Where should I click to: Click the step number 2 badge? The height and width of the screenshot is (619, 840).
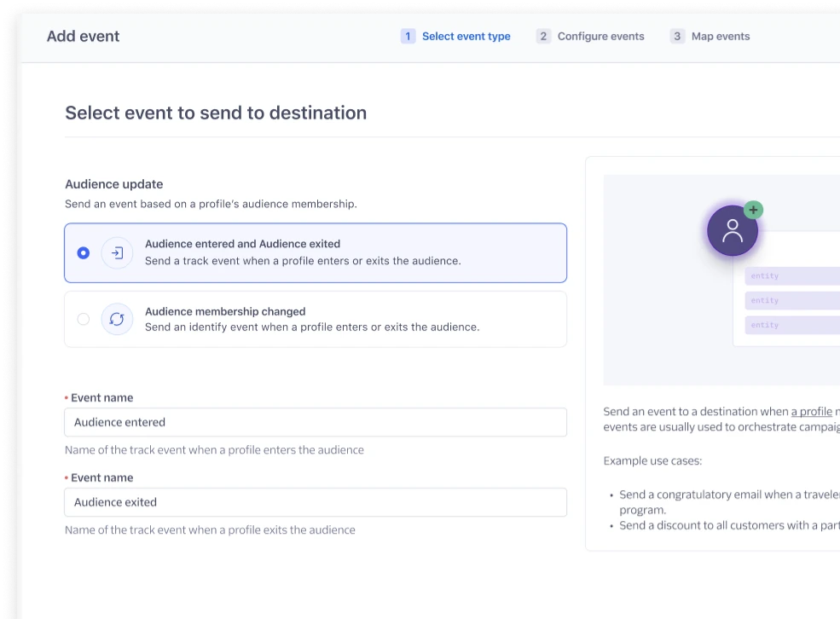[543, 37]
